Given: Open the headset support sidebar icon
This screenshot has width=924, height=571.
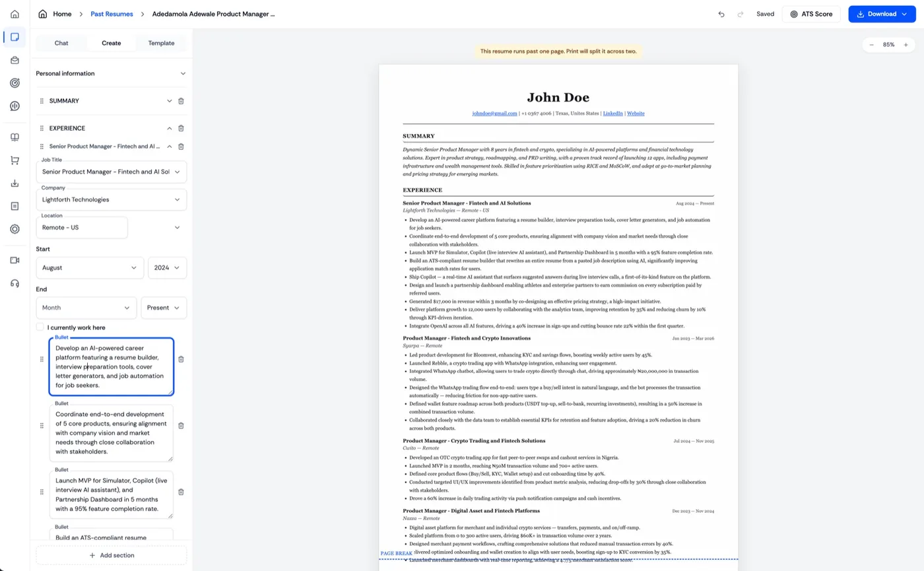Looking at the screenshot, I should tap(15, 283).
